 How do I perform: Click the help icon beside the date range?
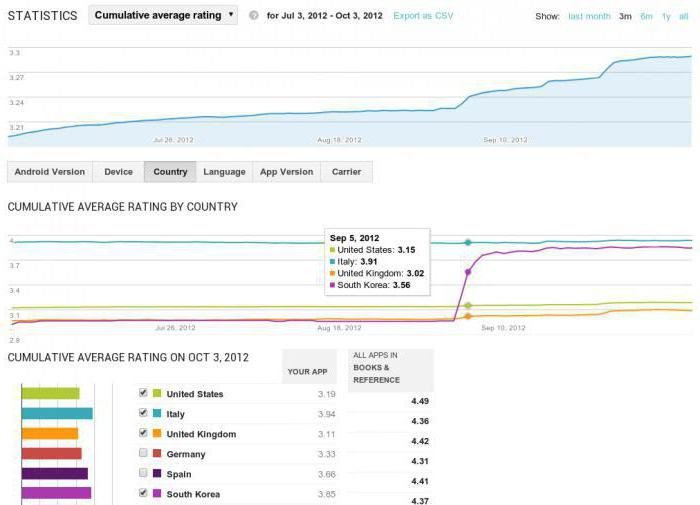pyautogui.click(x=254, y=16)
